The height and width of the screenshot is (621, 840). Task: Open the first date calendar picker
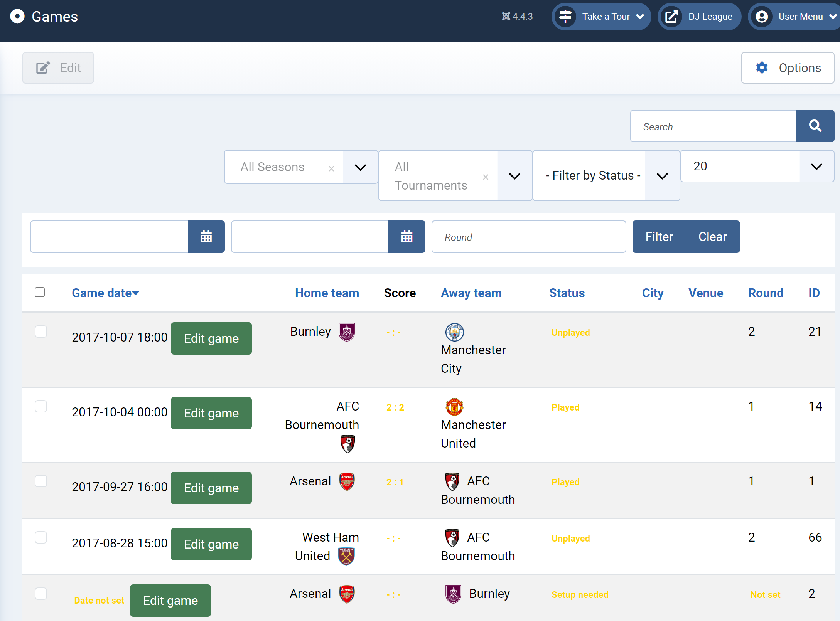coord(206,237)
